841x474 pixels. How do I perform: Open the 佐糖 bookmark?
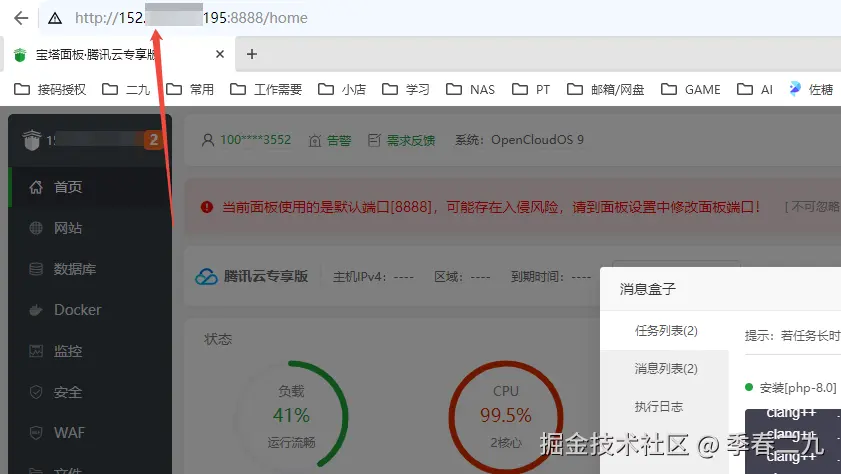click(811, 90)
